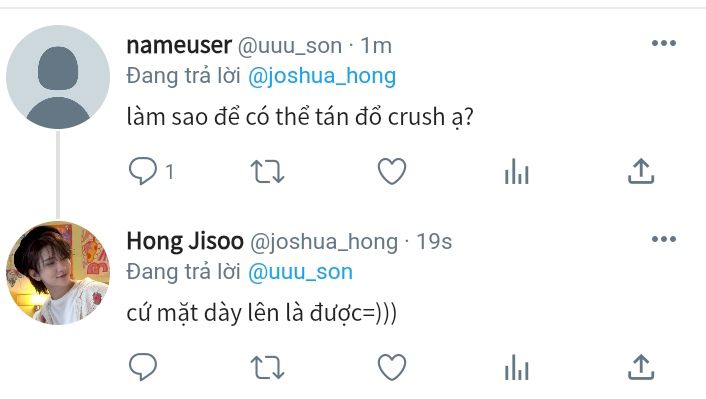Open nameuser's default profile avatar

tap(58, 77)
